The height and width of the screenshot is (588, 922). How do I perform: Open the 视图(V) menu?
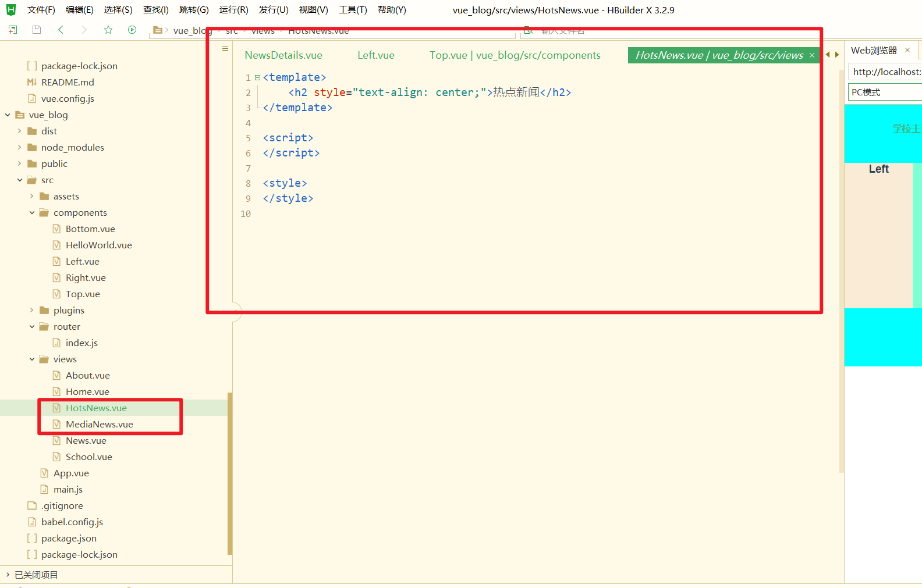[x=313, y=10]
